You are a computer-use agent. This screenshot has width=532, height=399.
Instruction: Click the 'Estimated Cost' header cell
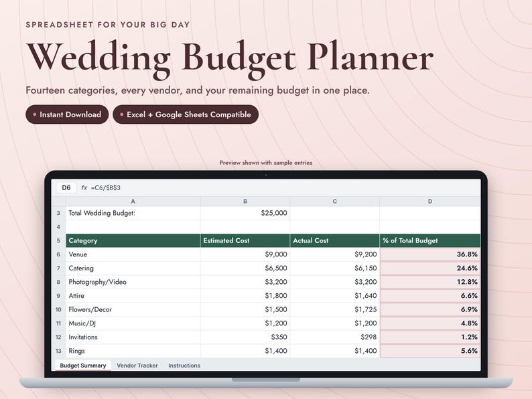tap(245, 241)
